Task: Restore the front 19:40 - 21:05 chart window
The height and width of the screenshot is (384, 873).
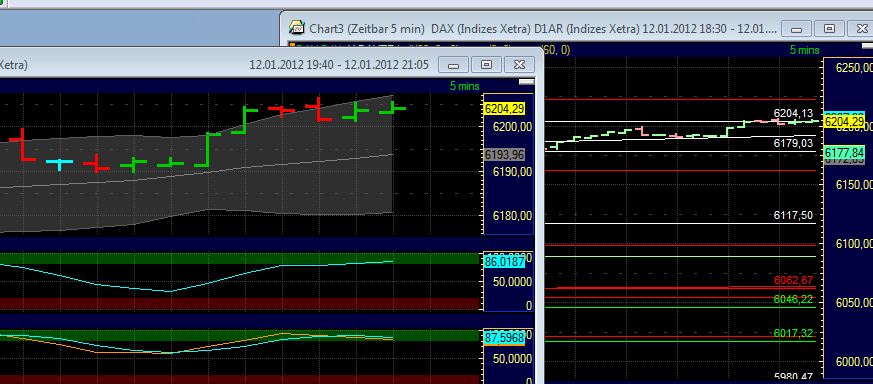Action: pos(487,65)
